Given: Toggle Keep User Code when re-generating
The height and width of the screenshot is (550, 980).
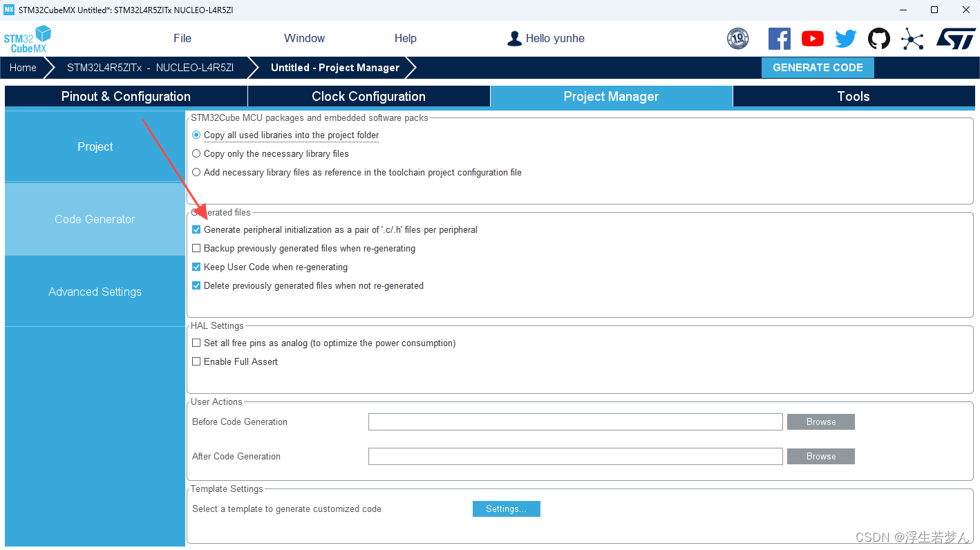Looking at the screenshot, I should tap(196, 267).
